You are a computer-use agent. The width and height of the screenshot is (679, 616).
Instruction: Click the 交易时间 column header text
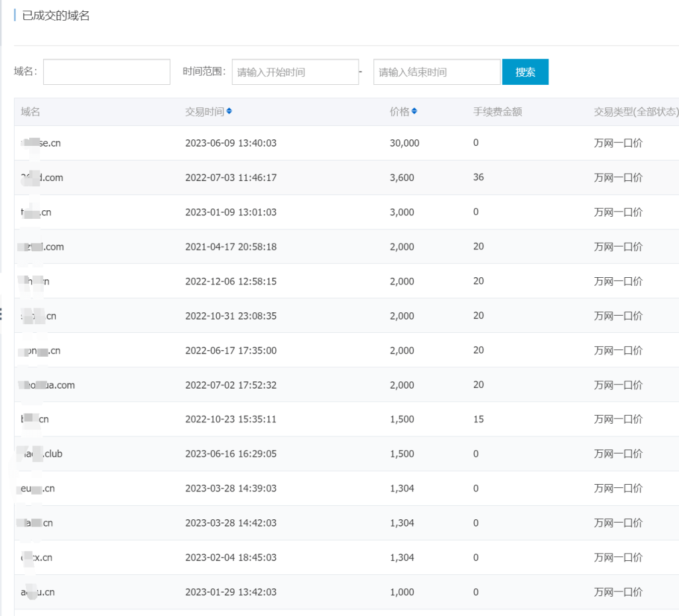pos(204,112)
